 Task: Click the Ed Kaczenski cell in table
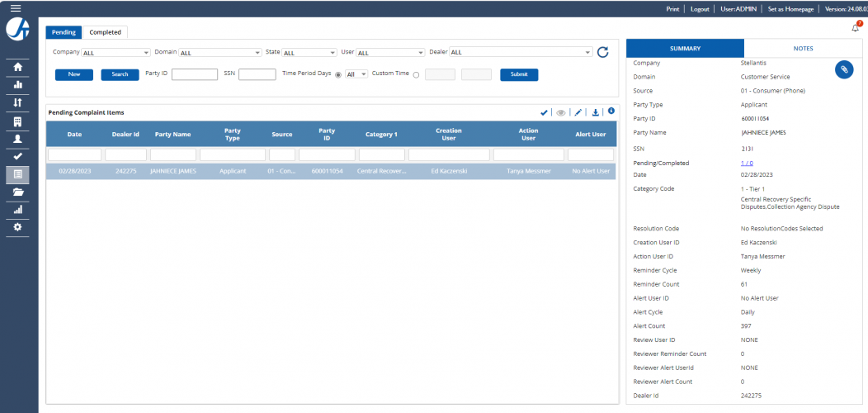coord(449,171)
